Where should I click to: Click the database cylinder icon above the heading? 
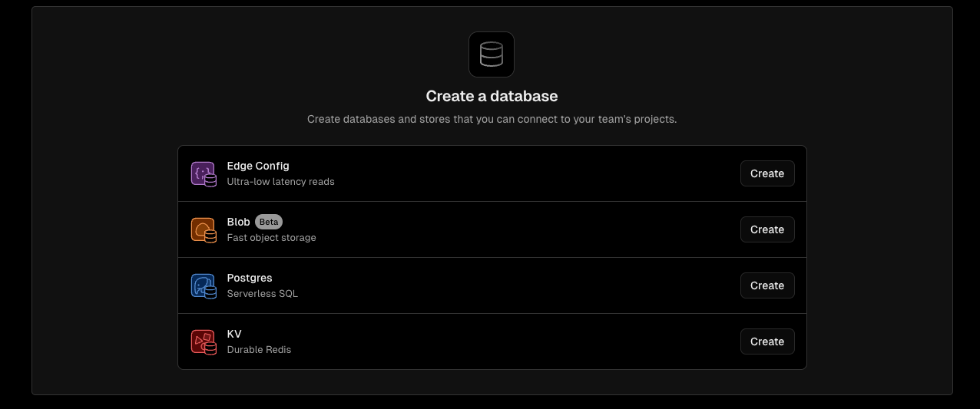tap(492, 54)
